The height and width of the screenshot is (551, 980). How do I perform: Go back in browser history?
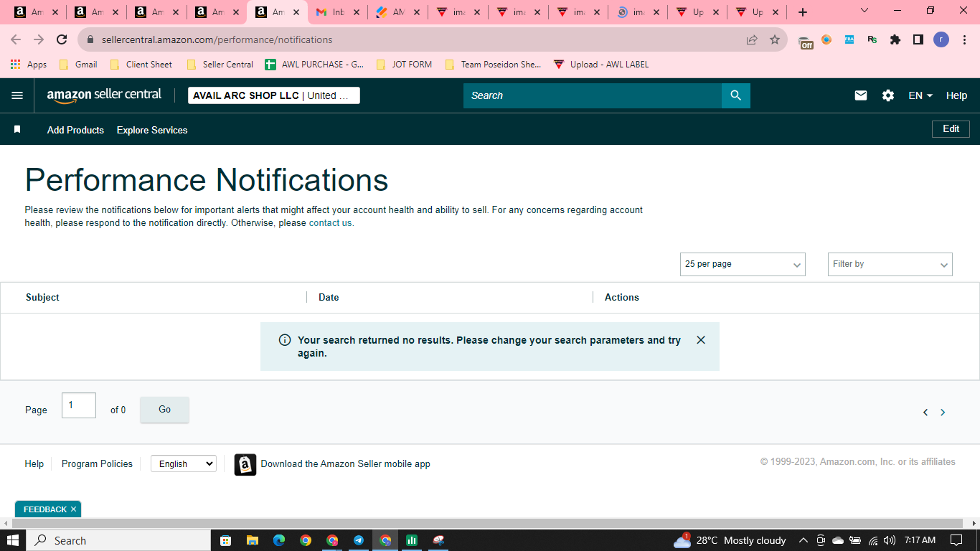[16, 40]
